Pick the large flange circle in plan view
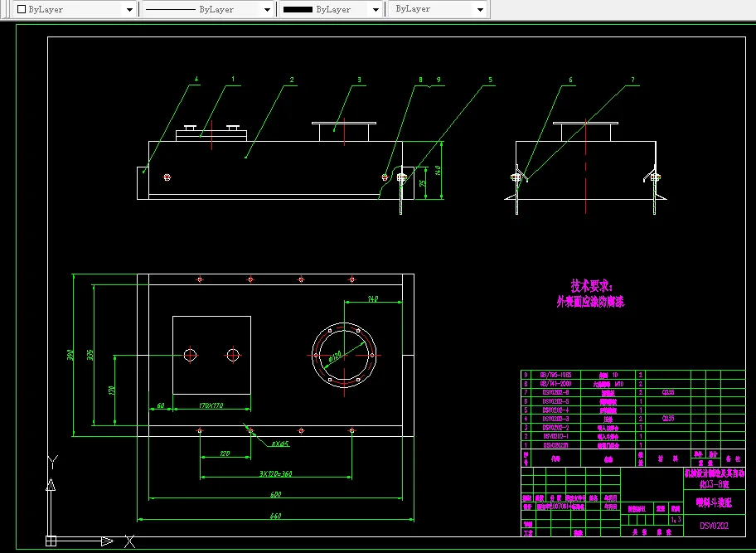This screenshot has height=553, width=756. [x=344, y=356]
